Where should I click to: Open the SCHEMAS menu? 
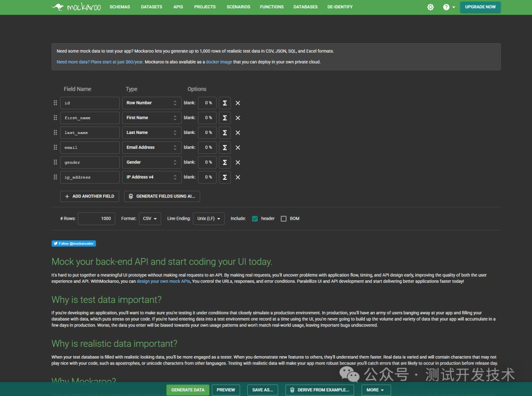[120, 7]
